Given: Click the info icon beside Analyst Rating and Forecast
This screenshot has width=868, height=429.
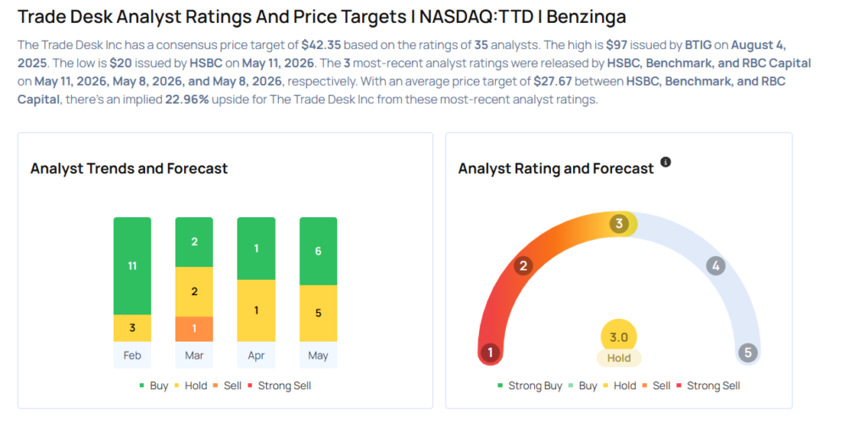Looking at the screenshot, I should [666, 162].
